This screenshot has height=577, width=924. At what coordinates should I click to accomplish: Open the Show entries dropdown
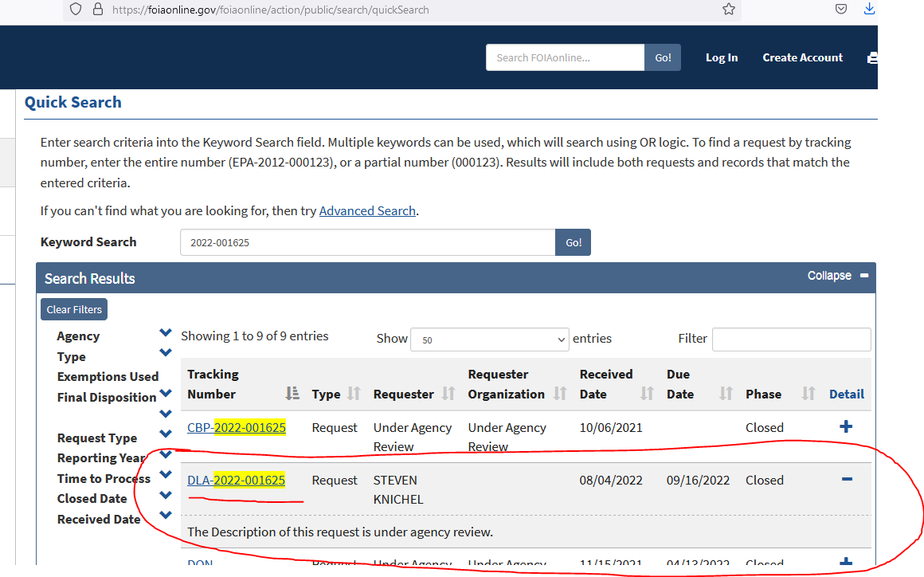click(x=490, y=340)
